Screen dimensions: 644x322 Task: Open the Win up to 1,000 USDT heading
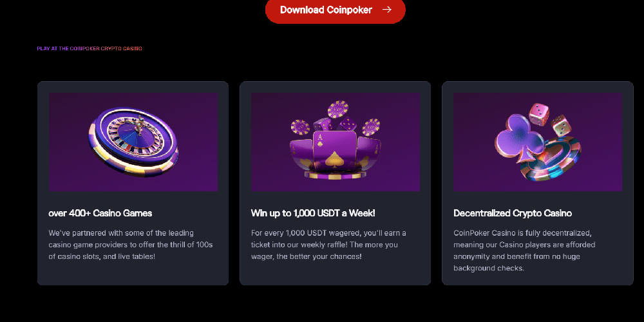click(x=313, y=213)
